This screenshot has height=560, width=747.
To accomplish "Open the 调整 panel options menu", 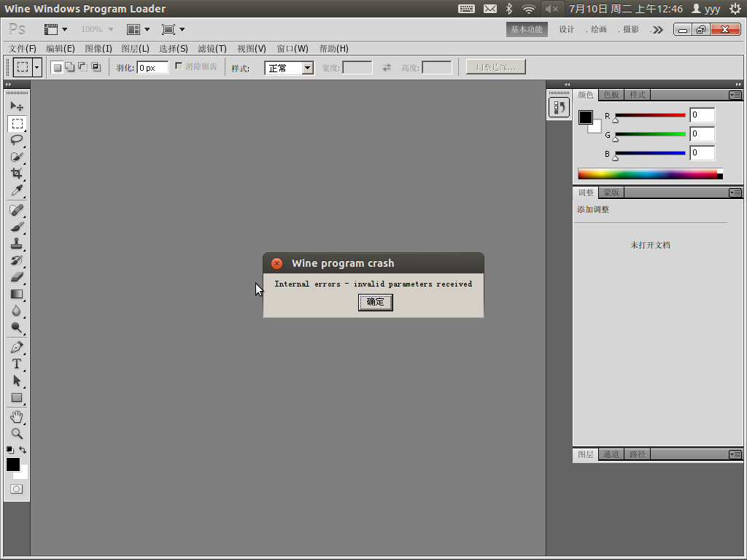I will click(x=735, y=192).
